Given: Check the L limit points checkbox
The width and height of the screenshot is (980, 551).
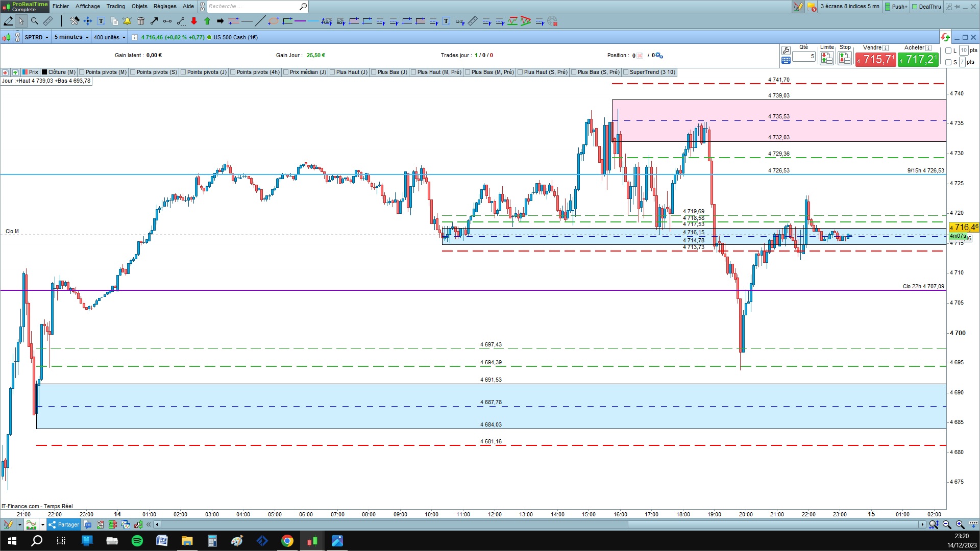Looking at the screenshot, I should (948, 51).
